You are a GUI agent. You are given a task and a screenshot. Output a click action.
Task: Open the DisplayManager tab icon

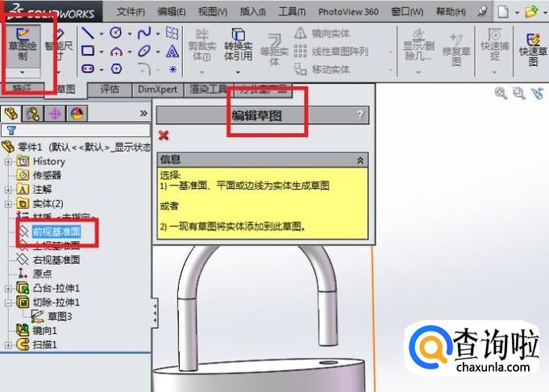[77, 114]
